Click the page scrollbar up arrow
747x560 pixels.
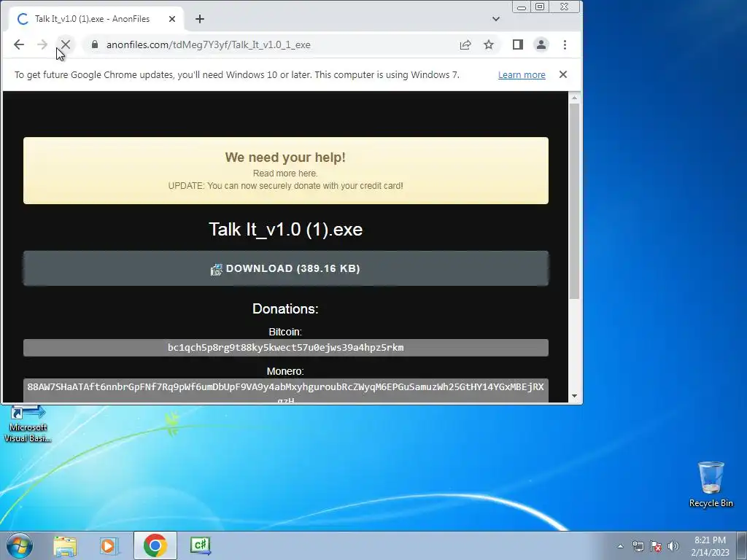click(x=574, y=98)
